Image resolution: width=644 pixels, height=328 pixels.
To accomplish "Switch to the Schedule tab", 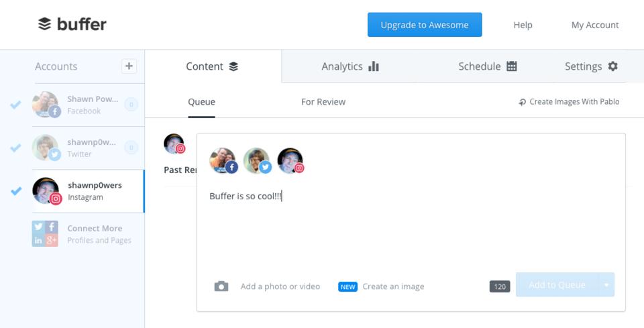I will 487,66.
